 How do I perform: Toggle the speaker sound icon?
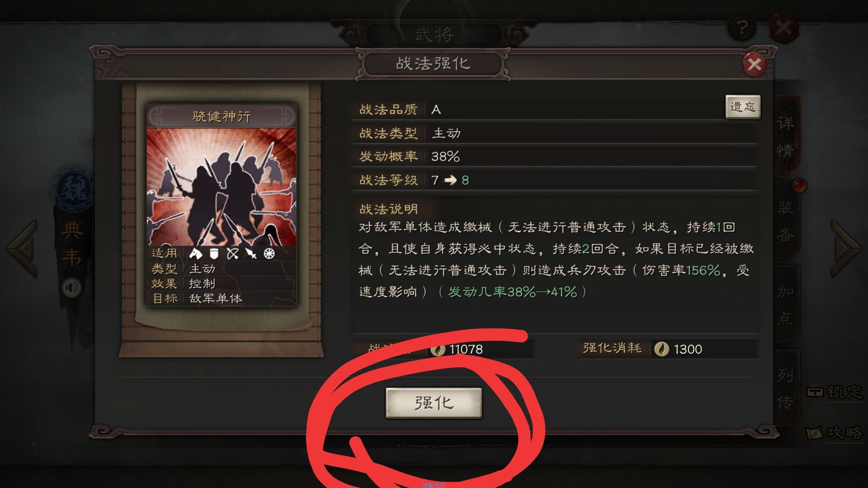click(x=72, y=287)
